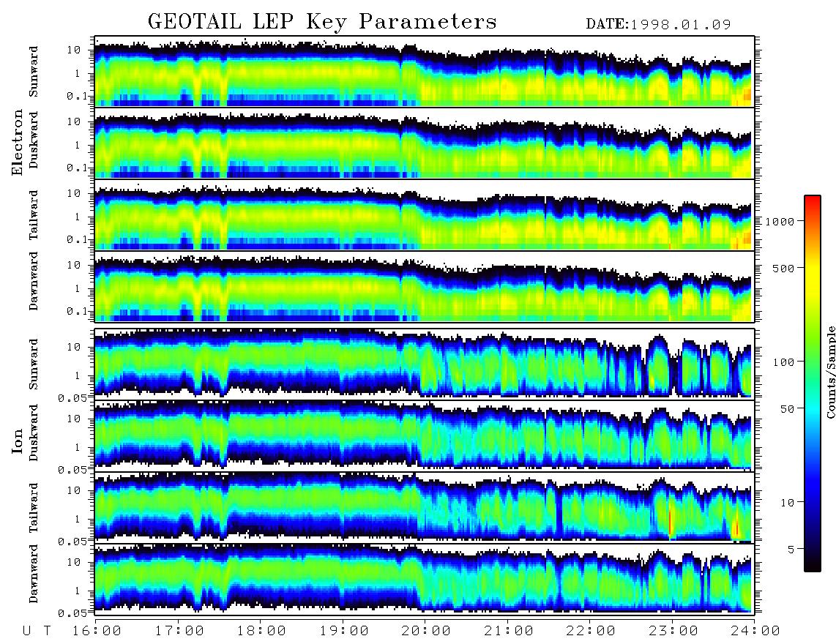
Task: Click the "Electron" group axis label
Action: [x=17, y=142]
